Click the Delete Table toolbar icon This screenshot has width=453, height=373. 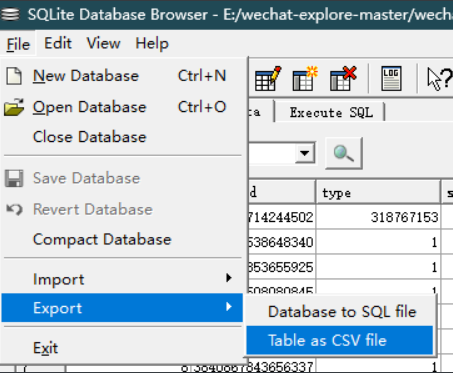[x=343, y=78]
